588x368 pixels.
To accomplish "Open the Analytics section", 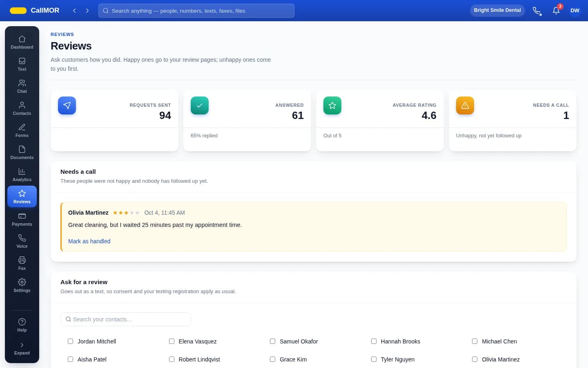I will (22, 175).
